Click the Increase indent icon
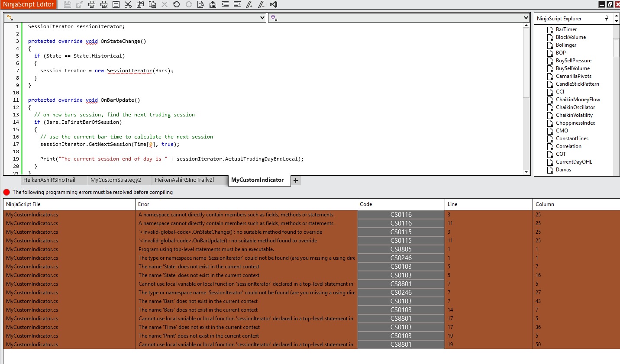The width and height of the screenshot is (620, 364). pos(237,4)
